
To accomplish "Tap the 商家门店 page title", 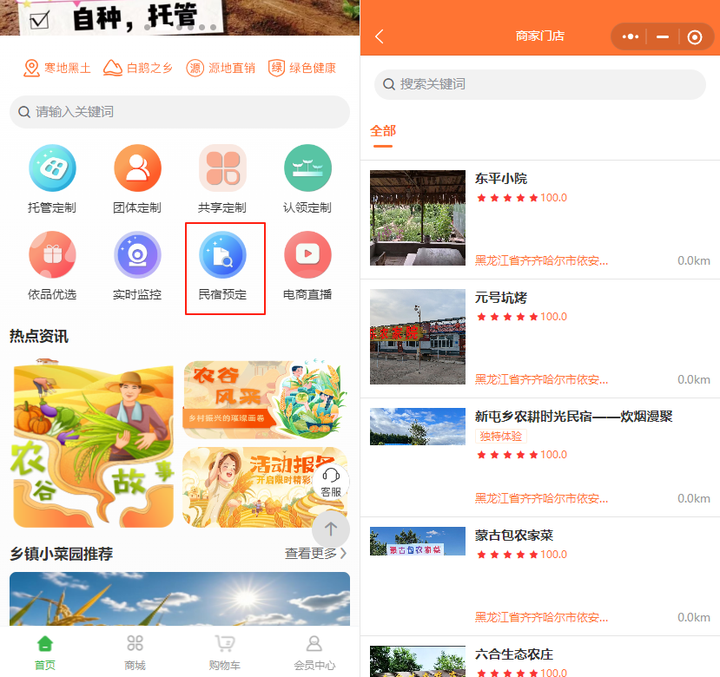I will click(x=540, y=36).
